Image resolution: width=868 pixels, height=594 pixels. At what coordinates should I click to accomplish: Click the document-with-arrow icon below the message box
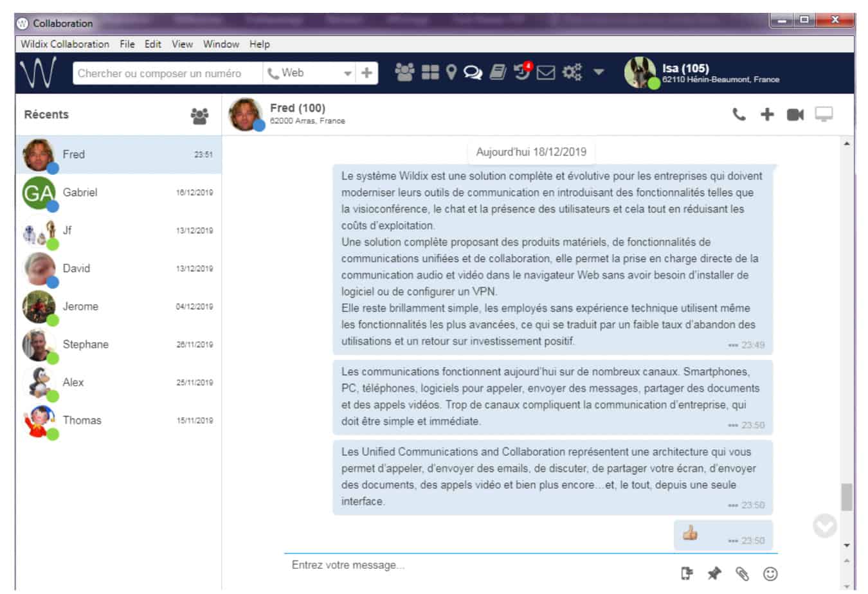click(x=687, y=573)
